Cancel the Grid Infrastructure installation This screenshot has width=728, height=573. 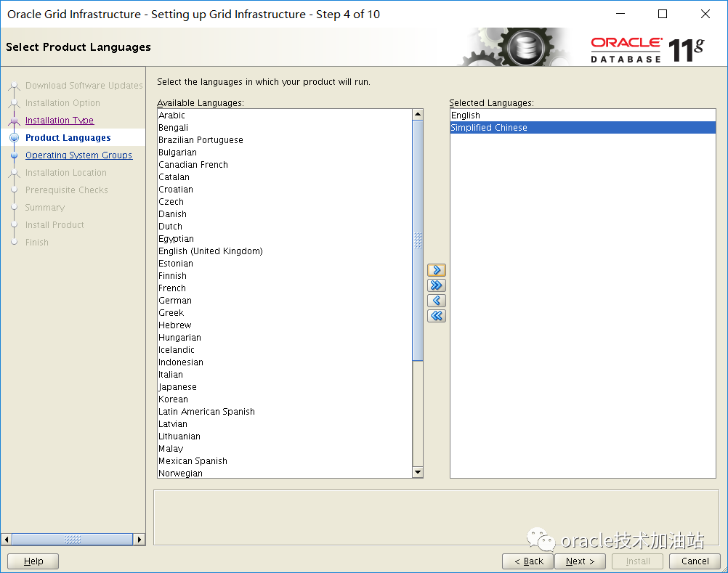point(695,561)
